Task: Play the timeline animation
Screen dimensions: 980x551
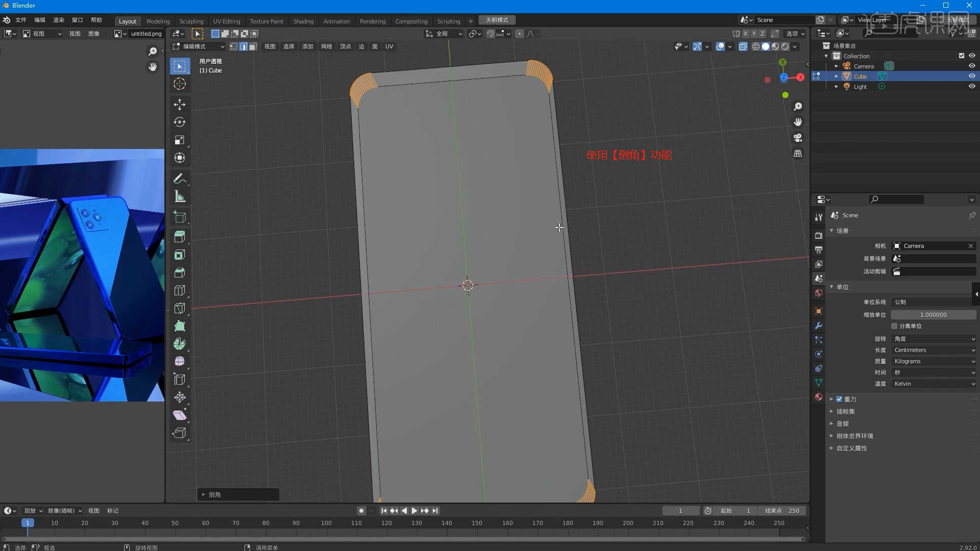Action: (x=414, y=511)
